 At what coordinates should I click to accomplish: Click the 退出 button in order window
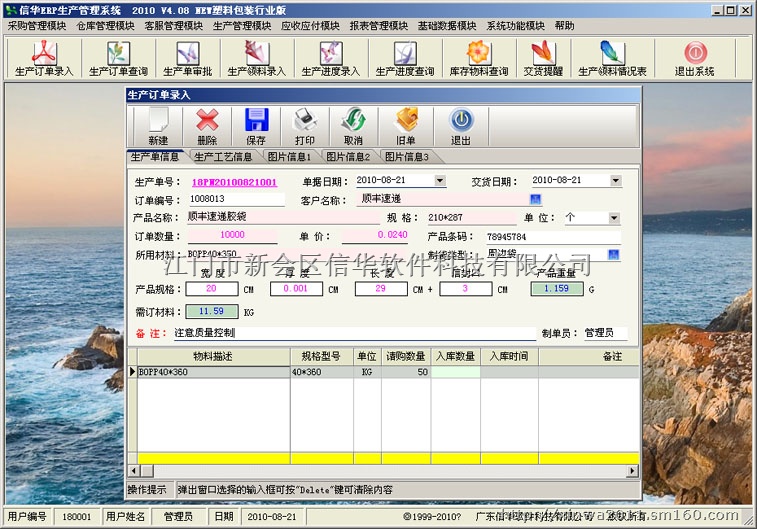pos(460,126)
